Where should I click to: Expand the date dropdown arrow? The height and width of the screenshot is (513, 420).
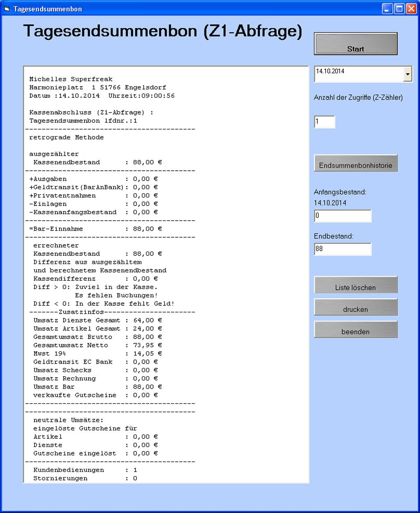point(408,75)
